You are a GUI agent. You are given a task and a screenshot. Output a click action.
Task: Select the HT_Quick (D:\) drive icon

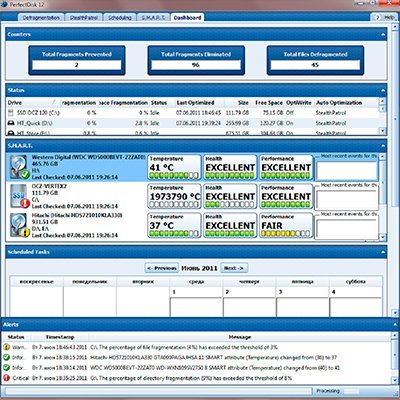(x=11, y=123)
